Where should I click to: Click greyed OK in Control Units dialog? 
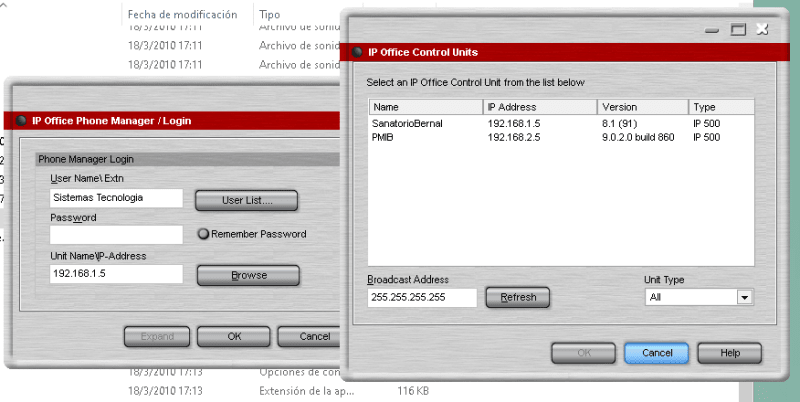[584, 353]
